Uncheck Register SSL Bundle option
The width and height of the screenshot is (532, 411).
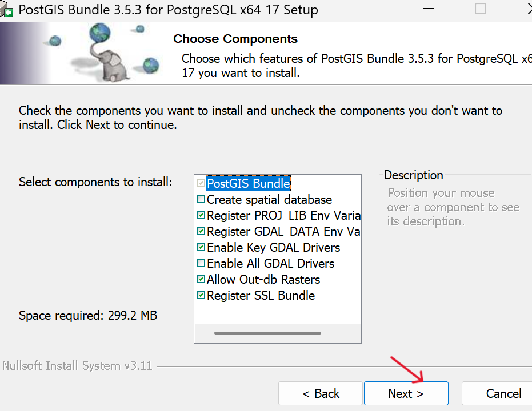pyautogui.click(x=201, y=295)
